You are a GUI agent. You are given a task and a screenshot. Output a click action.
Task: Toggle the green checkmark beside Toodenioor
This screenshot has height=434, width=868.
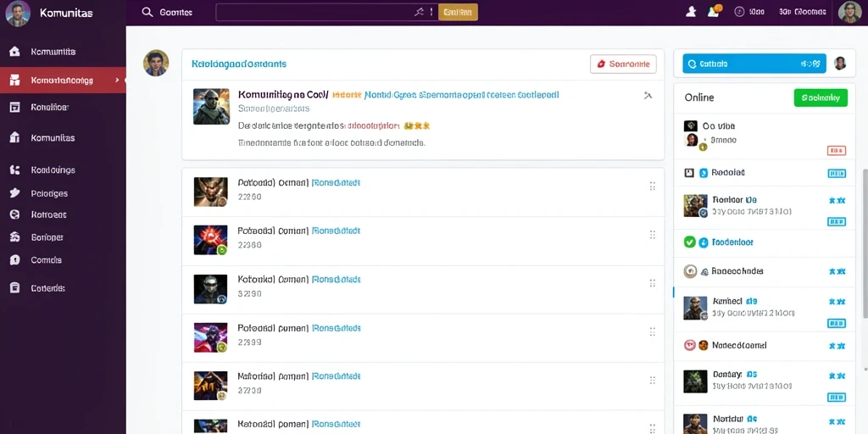[690, 242]
